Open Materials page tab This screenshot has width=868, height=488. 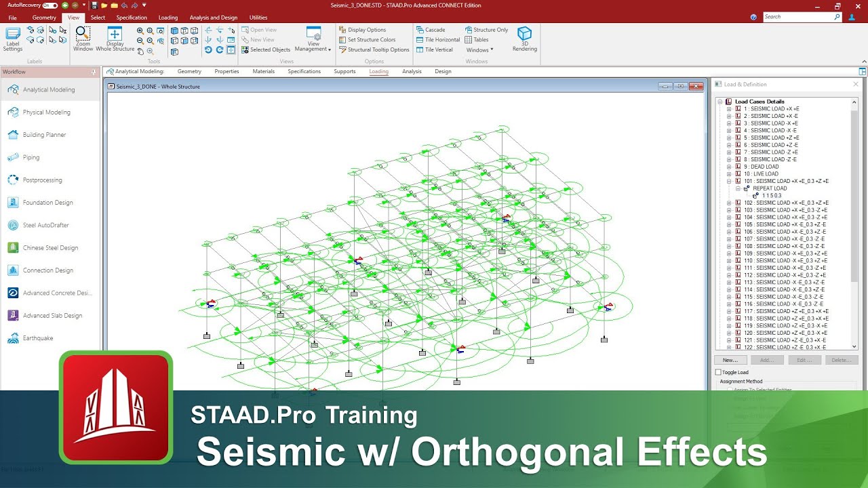point(263,71)
